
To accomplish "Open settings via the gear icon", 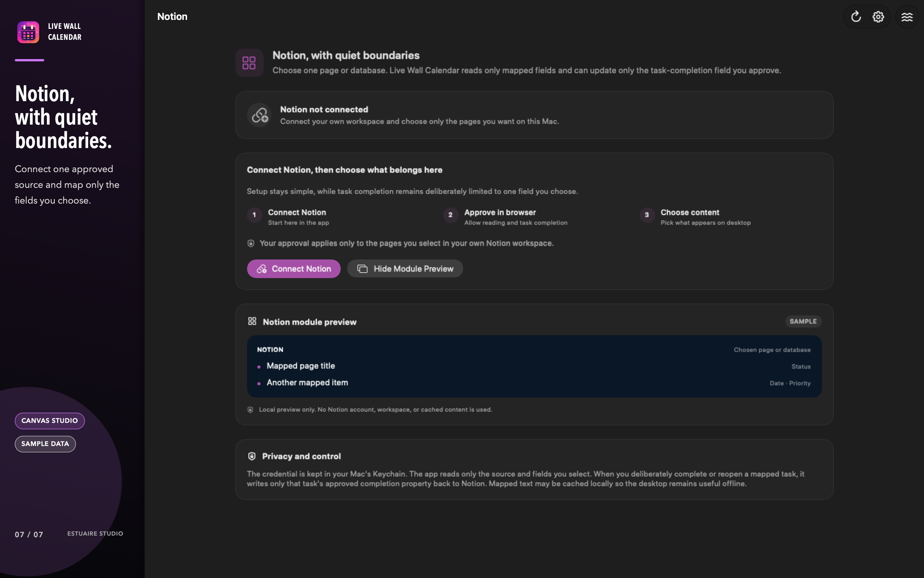I will pyautogui.click(x=878, y=17).
